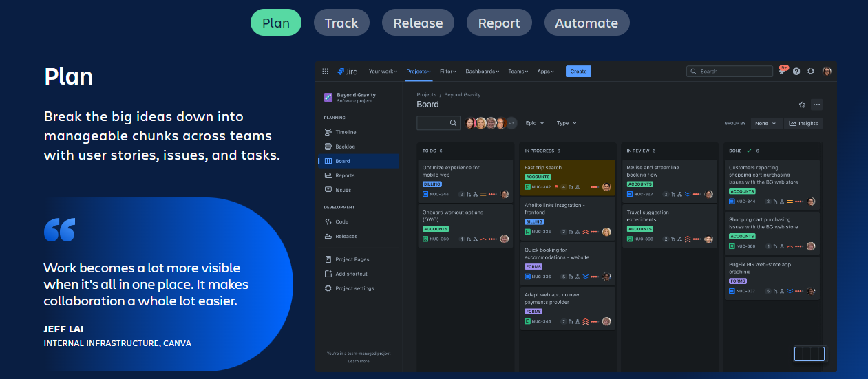Open the Filter dropdown menu
The height and width of the screenshot is (379, 868).
pos(449,72)
